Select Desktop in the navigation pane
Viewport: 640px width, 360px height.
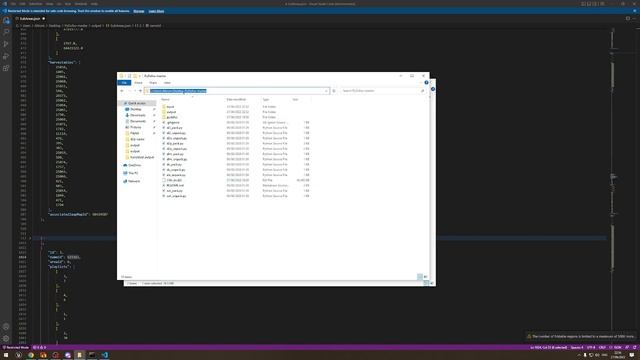[x=136, y=109]
